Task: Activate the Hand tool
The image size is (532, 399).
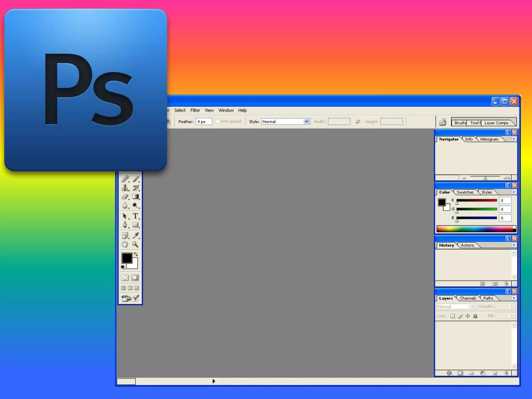Action: tap(125, 244)
